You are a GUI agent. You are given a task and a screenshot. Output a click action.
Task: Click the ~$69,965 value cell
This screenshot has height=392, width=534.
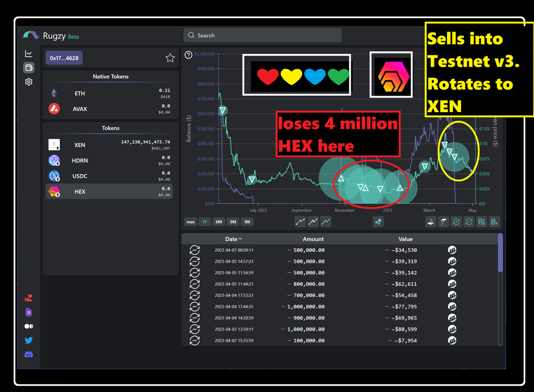click(x=401, y=318)
